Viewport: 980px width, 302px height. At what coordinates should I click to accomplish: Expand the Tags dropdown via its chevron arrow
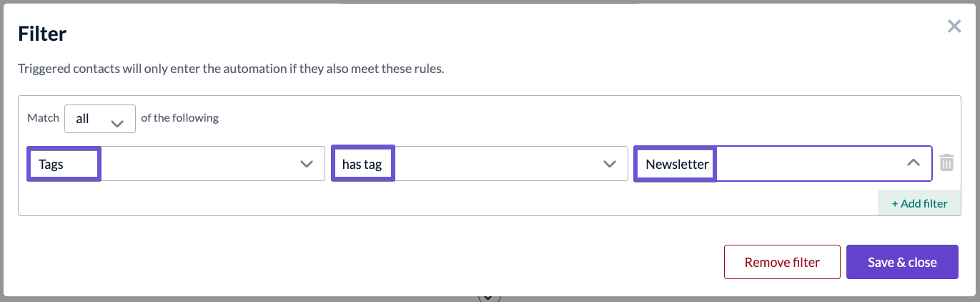(307, 164)
